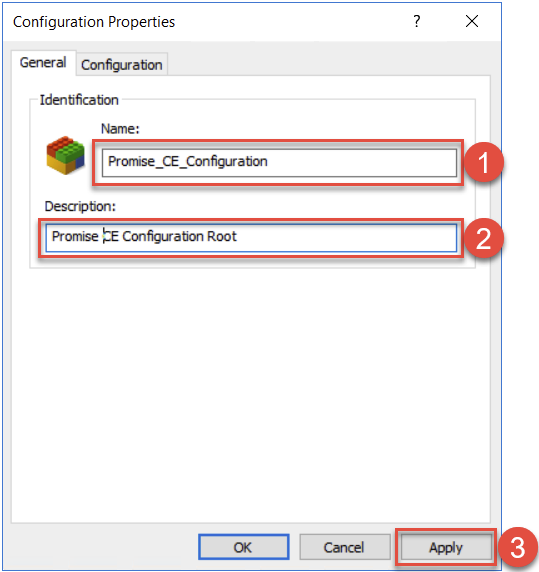Click the Name: label
Screen dimensions: 539x572
[120, 128]
